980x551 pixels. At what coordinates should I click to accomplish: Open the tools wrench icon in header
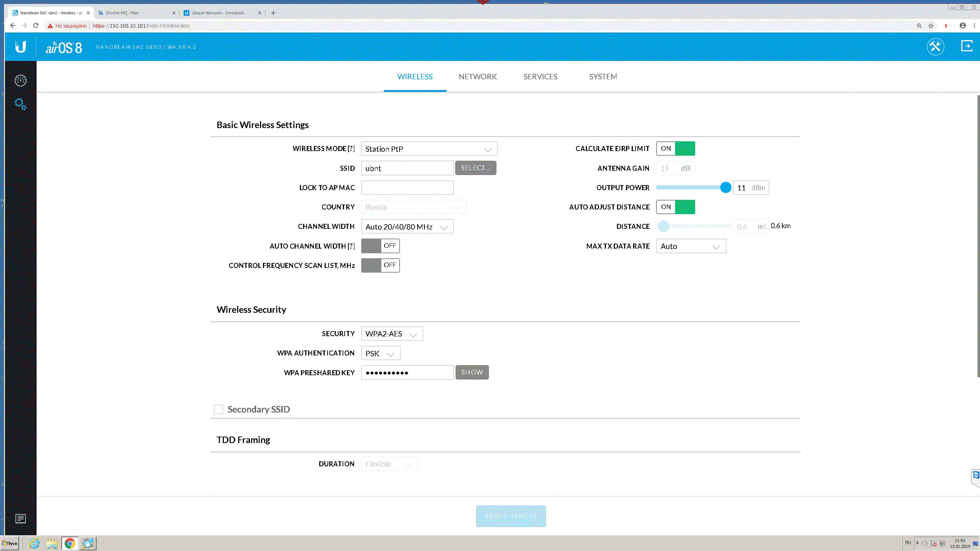pos(935,47)
